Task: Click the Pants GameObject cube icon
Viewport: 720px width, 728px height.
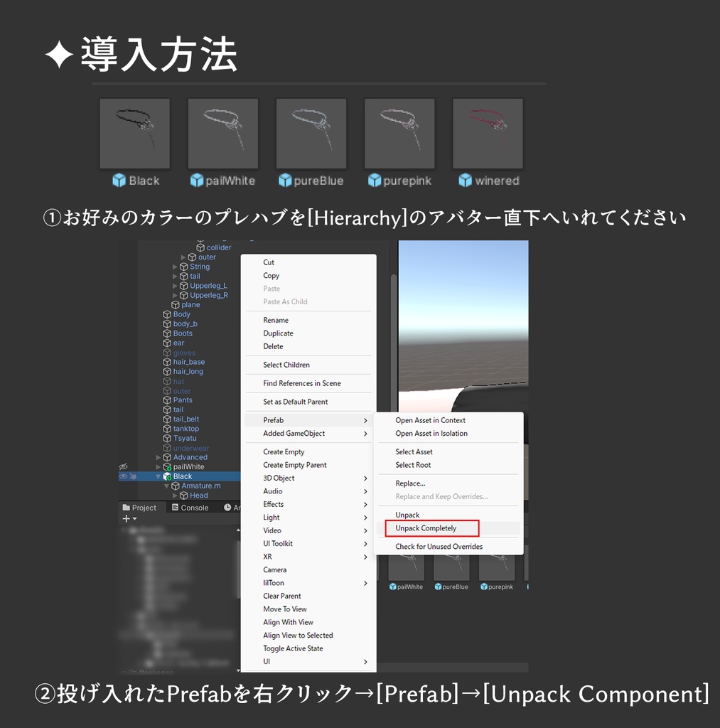Action: click(x=166, y=400)
